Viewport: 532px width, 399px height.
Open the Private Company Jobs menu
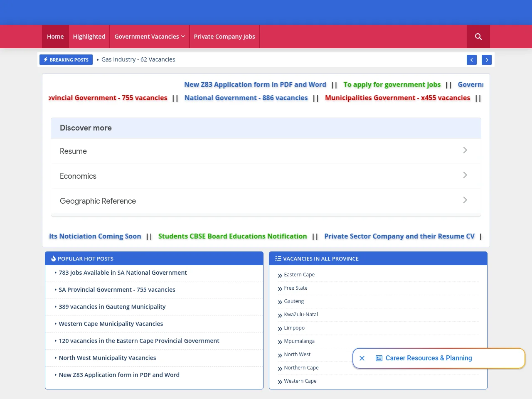[224, 37]
